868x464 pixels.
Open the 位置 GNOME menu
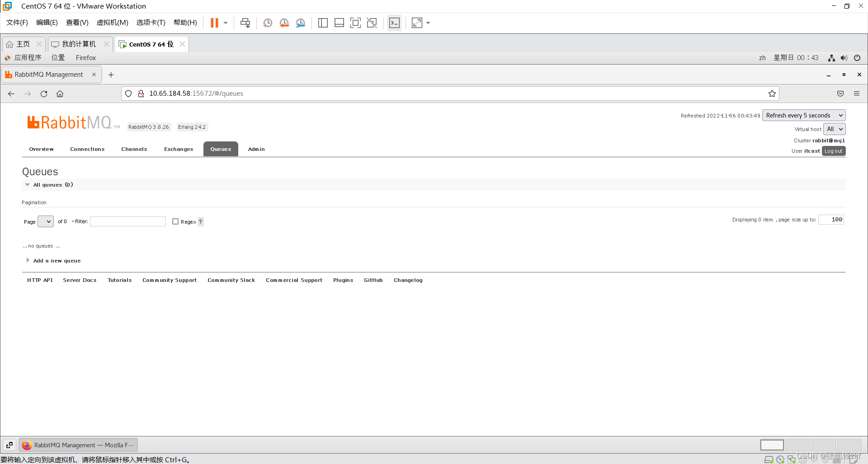(58, 57)
